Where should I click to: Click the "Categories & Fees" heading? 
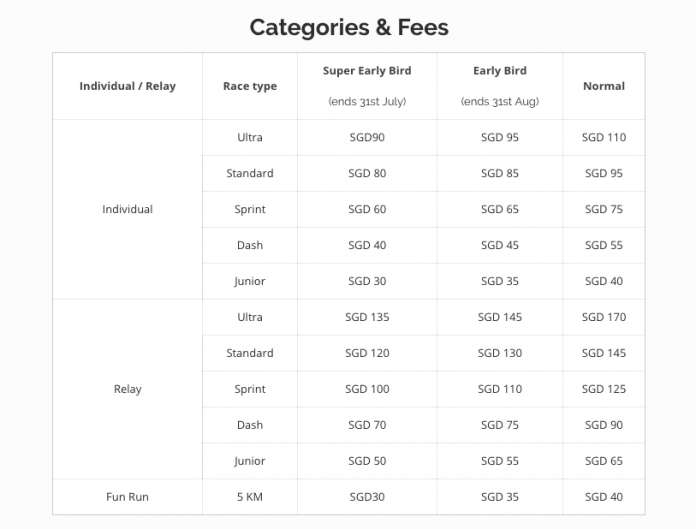(x=348, y=27)
